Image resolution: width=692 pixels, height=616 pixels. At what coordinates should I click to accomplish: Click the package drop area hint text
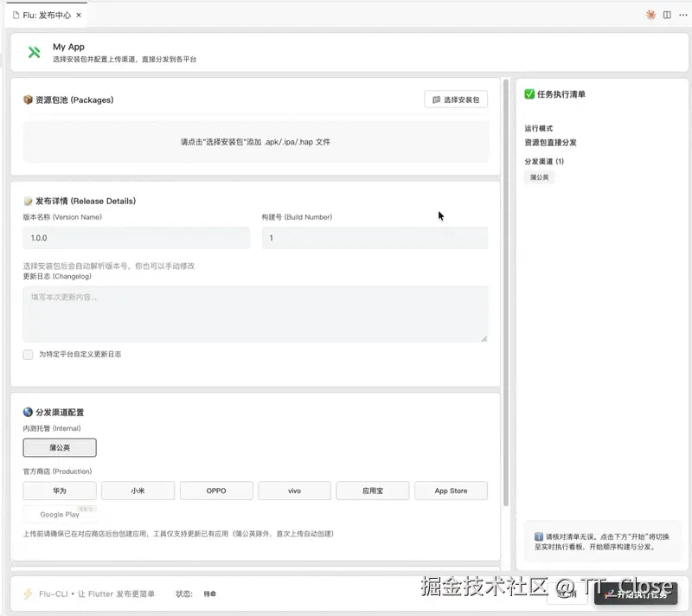coord(255,142)
